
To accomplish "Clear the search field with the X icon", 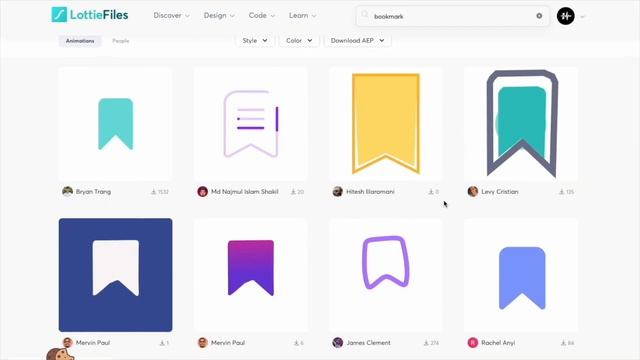I will (x=539, y=16).
